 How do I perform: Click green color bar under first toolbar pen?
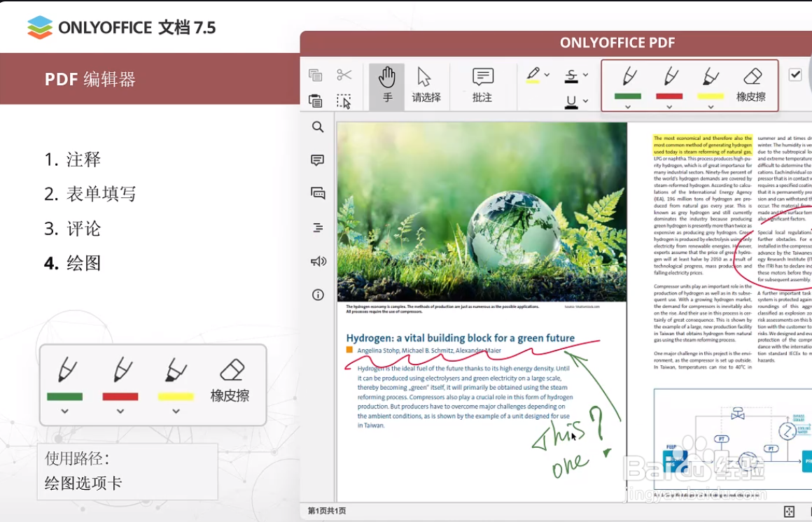[x=628, y=96]
